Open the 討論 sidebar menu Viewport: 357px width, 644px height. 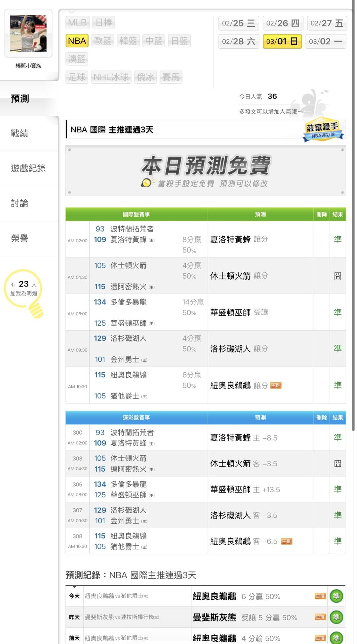29,204
